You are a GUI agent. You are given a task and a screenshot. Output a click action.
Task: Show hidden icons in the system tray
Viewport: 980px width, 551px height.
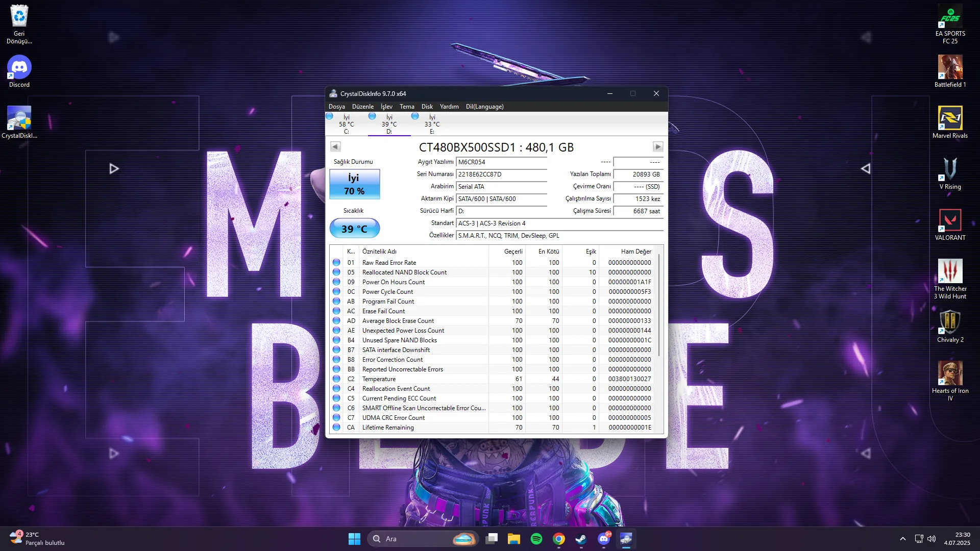click(902, 539)
